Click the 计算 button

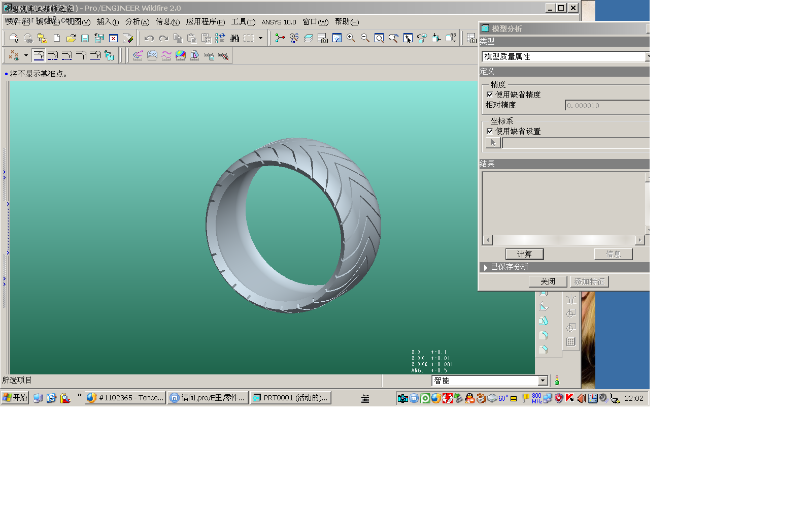coord(525,254)
